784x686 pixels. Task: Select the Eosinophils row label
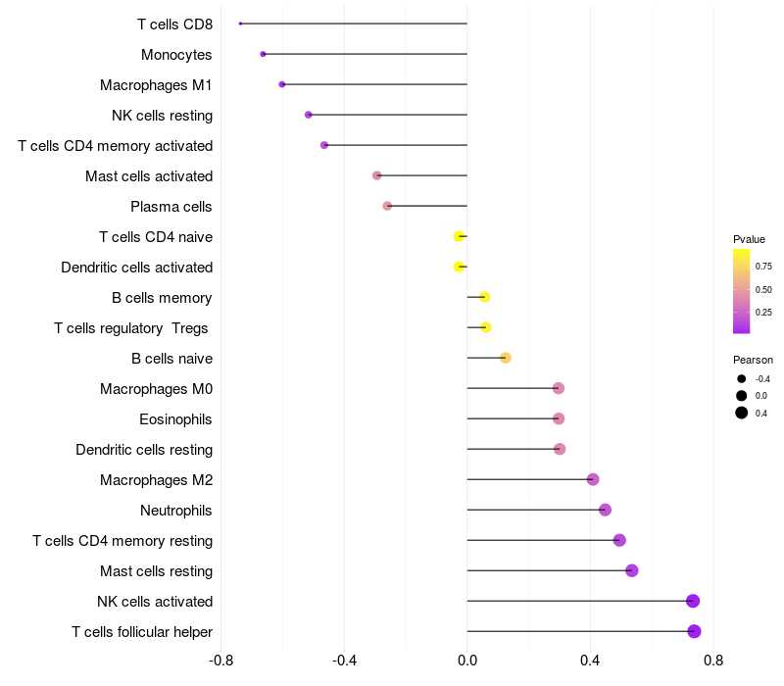point(175,419)
